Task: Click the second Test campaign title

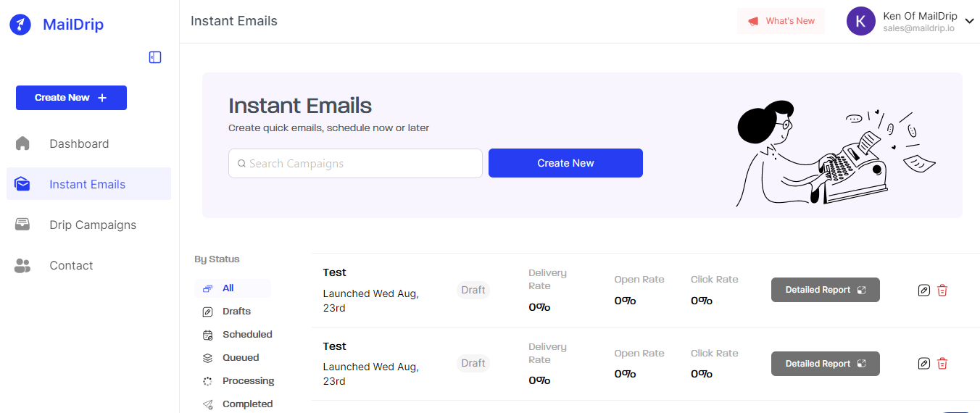Action: (335, 346)
